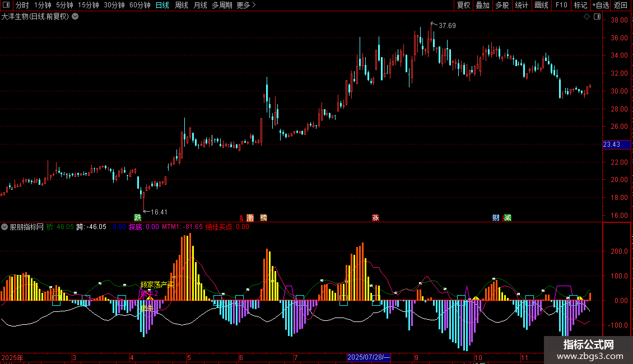Select the 5分钟 period
This screenshot has height=364, width=633.
pos(64,5)
